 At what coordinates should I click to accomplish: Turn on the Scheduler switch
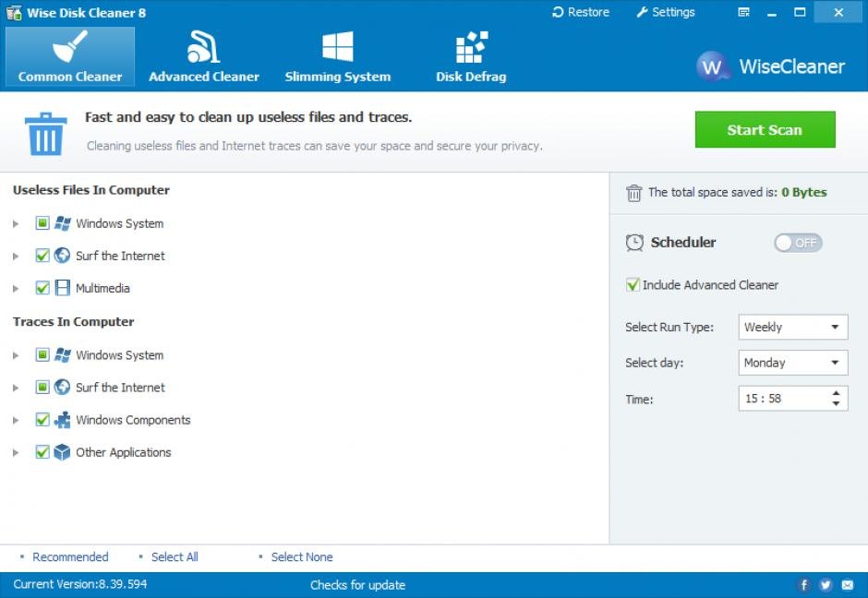point(798,243)
